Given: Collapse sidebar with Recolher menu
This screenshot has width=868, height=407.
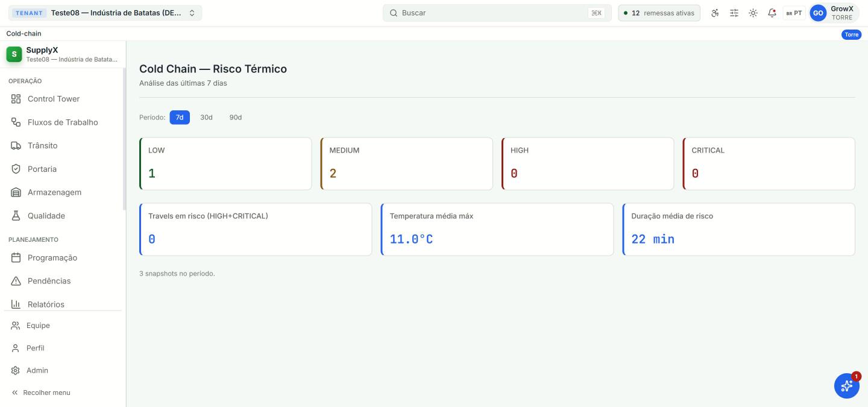Looking at the screenshot, I should (x=41, y=393).
